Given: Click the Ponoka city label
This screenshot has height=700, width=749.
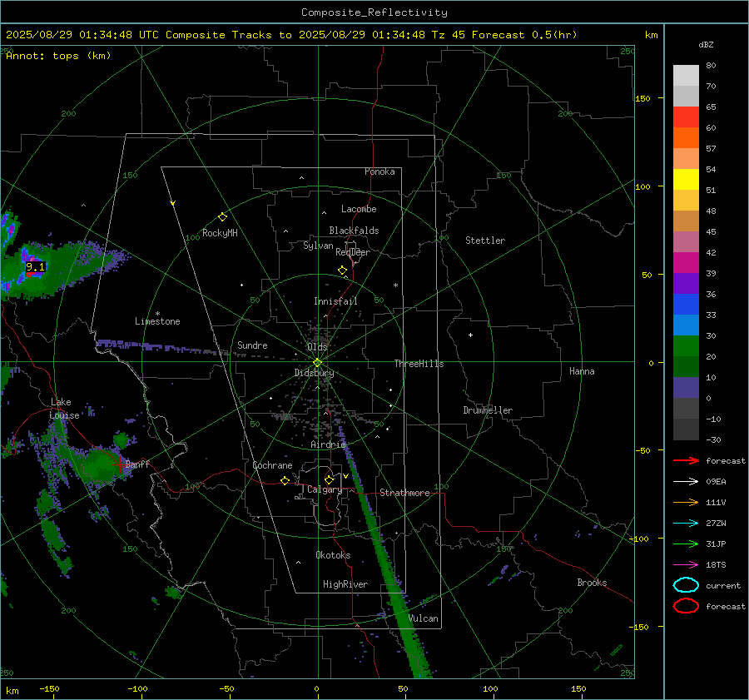Looking at the screenshot, I should [x=379, y=171].
